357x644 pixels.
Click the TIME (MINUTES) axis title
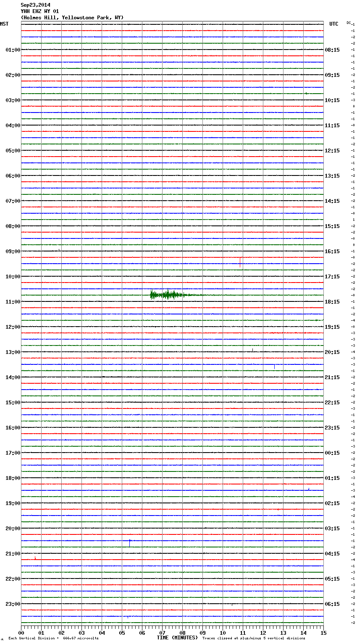coord(177,638)
